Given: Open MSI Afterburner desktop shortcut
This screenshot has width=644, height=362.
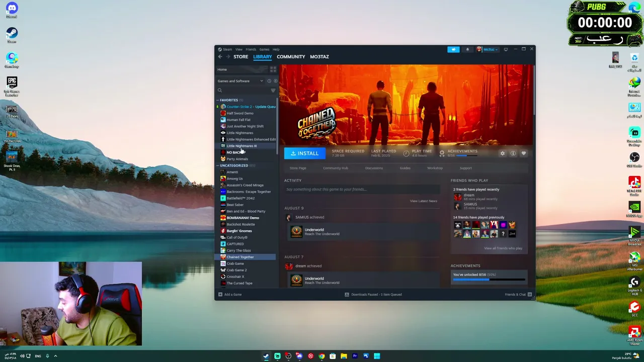Looking at the screenshot, I should (634, 260).
